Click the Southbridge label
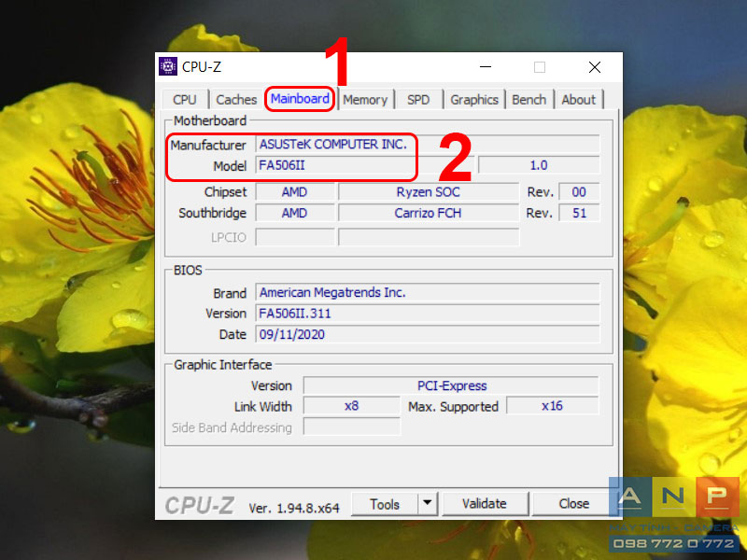 click(213, 213)
